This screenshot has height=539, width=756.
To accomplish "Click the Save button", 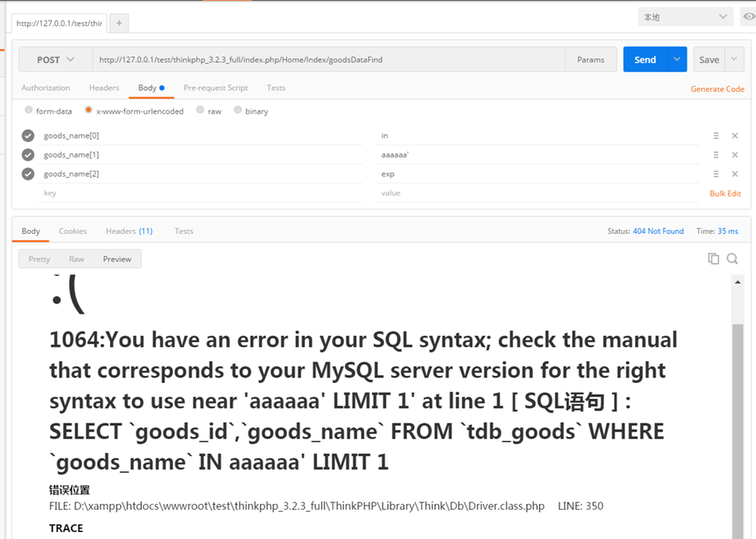I will [709, 59].
